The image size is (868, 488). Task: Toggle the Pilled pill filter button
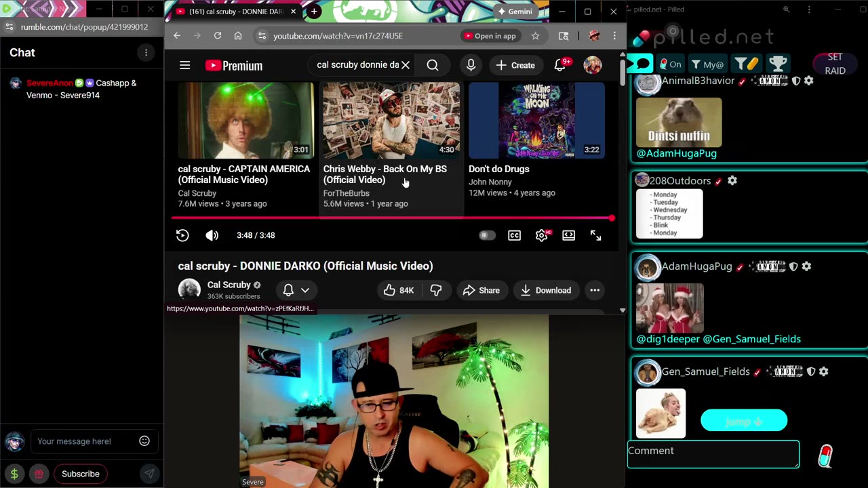pyautogui.click(x=747, y=64)
